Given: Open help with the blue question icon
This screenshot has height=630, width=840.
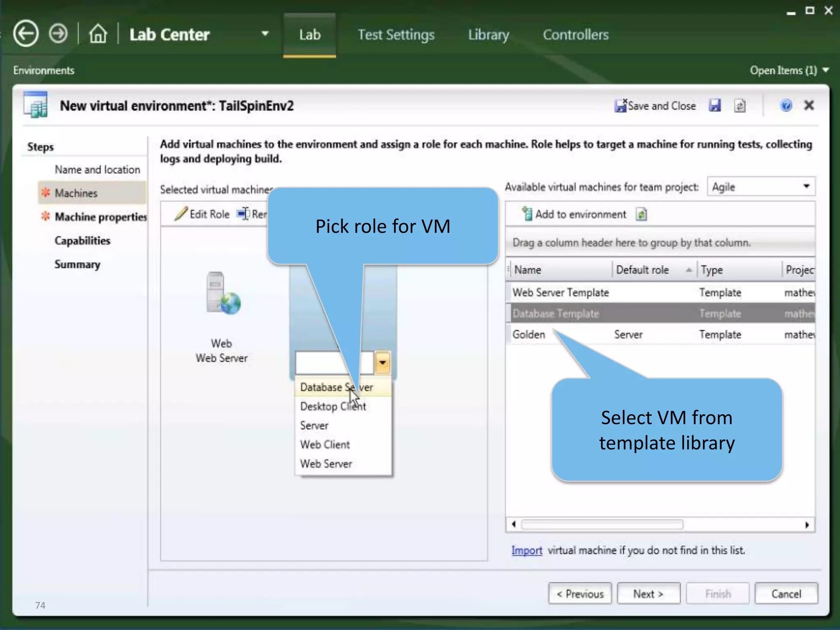Looking at the screenshot, I should (786, 106).
